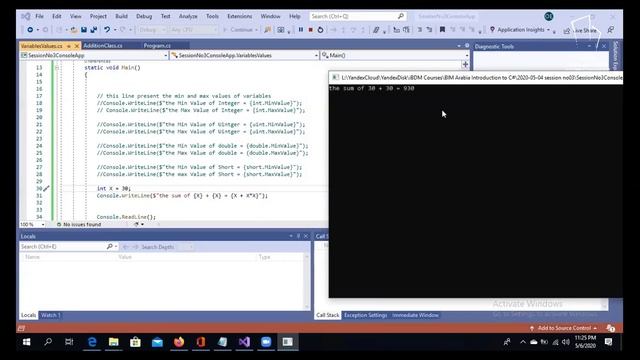This screenshot has width=640, height=360.
Task: Pin the VariablesValues.cs tab
Action: 69,46
